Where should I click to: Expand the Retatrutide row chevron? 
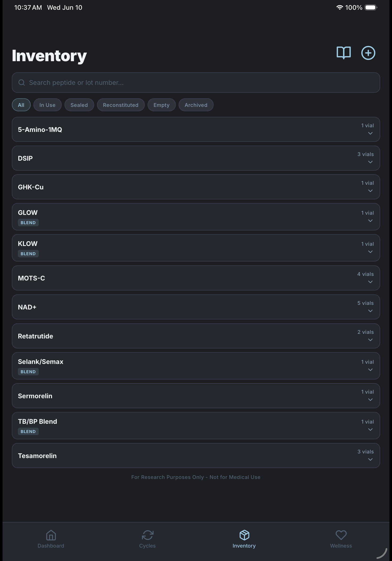point(370,340)
